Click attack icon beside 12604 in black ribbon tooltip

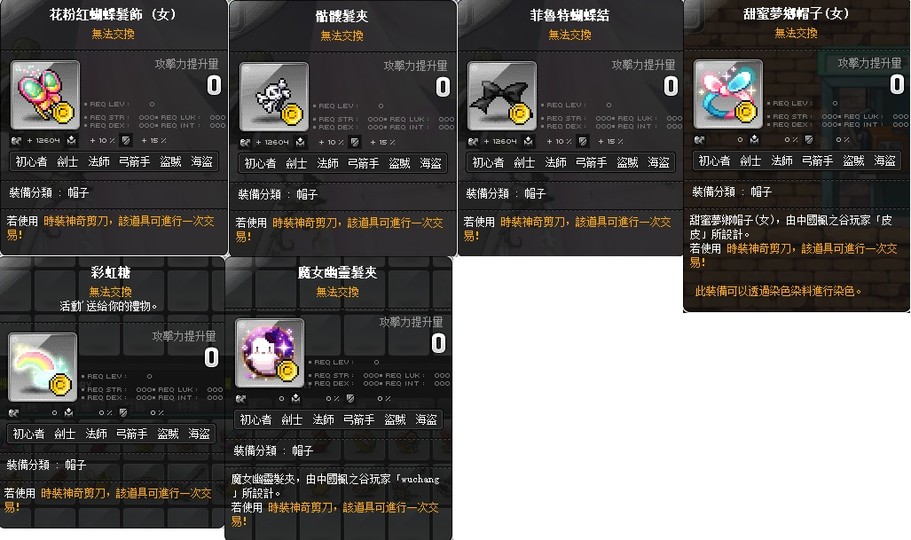pyautogui.click(x=474, y=141)
